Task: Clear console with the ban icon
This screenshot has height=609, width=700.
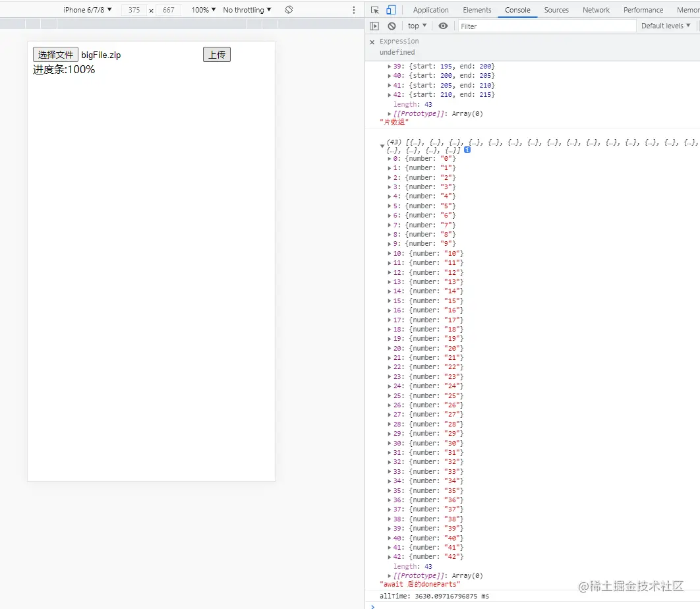Action: click(392, 26)
